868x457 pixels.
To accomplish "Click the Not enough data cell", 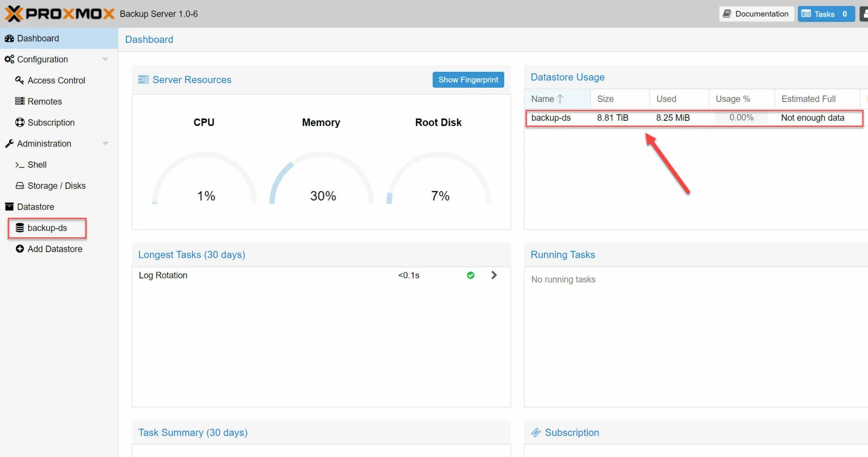I will (x=812, y=118).
